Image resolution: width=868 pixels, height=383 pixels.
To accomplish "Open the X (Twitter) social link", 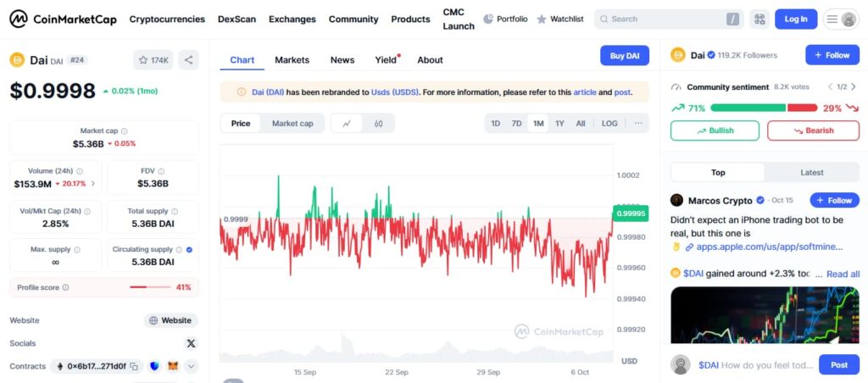I will [x=191, y=343].
